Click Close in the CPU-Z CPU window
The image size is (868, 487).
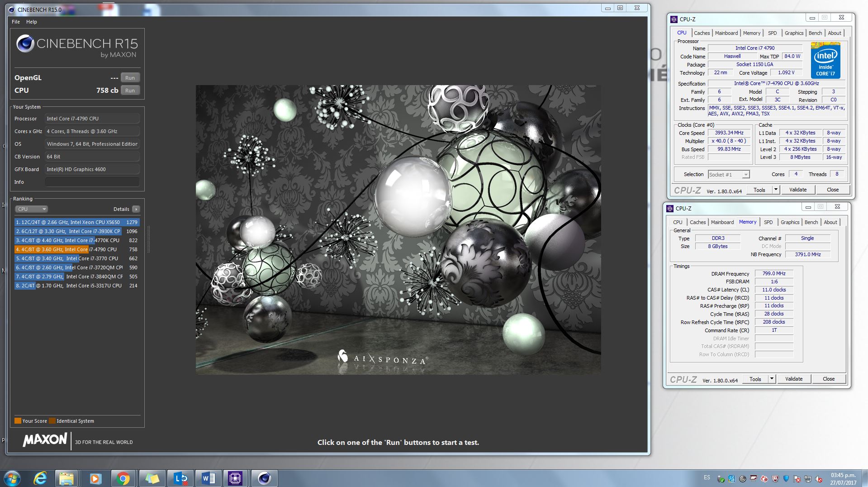coord(833,190)
